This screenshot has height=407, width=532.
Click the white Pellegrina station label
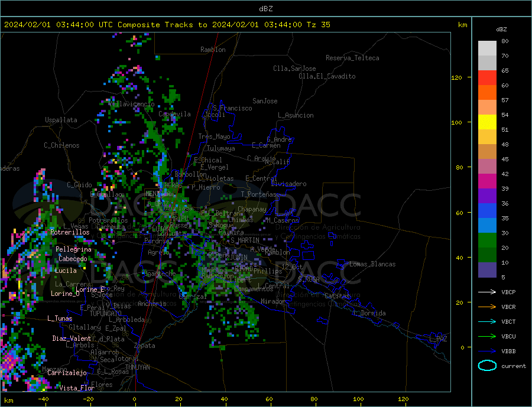tap(74, 249)
